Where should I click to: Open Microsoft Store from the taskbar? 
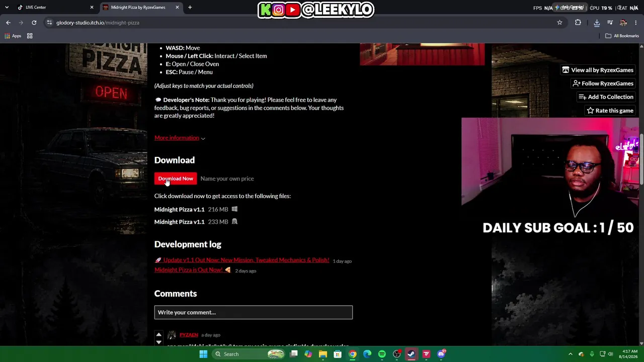pos(338,354)
